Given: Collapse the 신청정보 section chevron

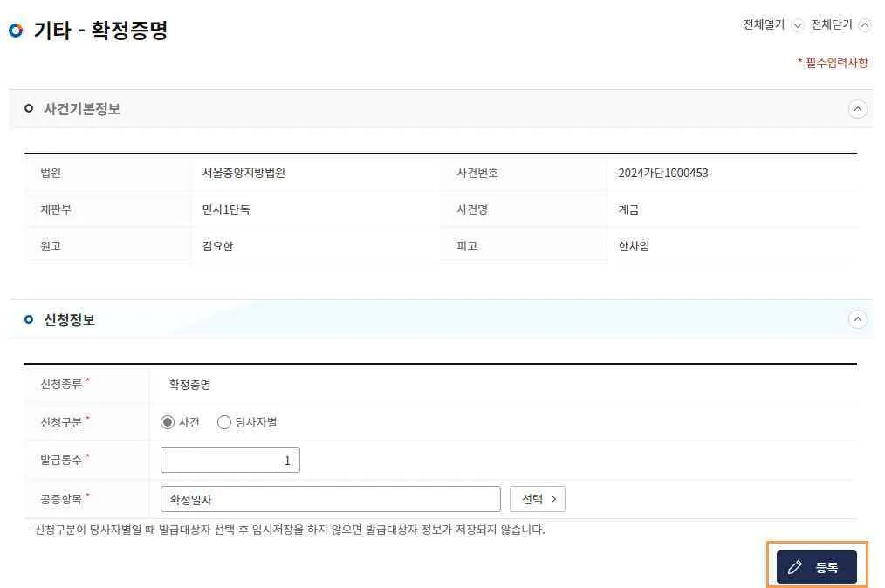Looking at the screenshot, I should pyautogui.click(x=857, y=319).
